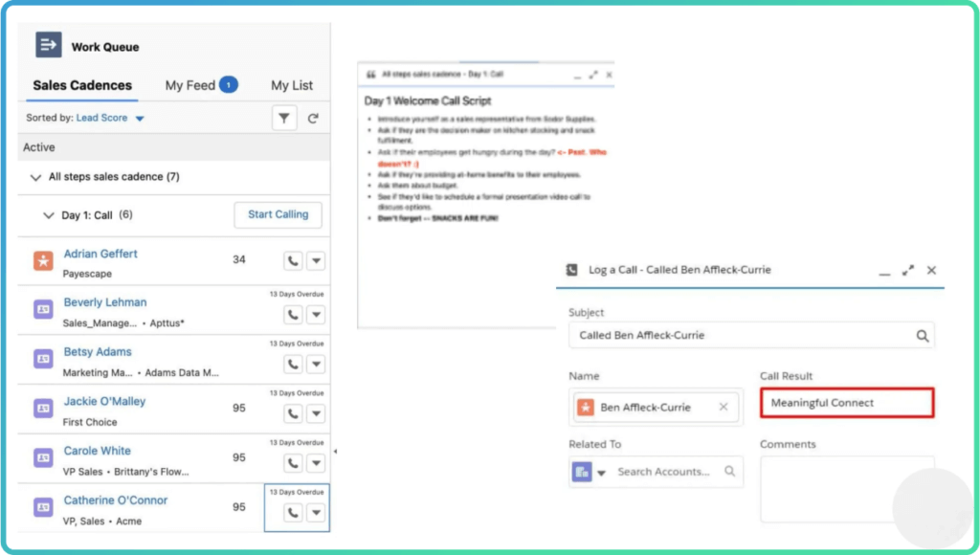Viewport: 980px width, 555px height.
Task: Collapse the Day 1: Call step
Action: 48,215
